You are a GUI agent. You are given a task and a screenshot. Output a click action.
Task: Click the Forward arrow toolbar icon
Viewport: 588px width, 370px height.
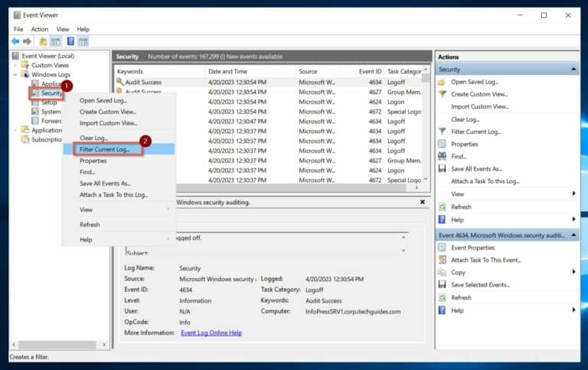[x=27, y=41]
